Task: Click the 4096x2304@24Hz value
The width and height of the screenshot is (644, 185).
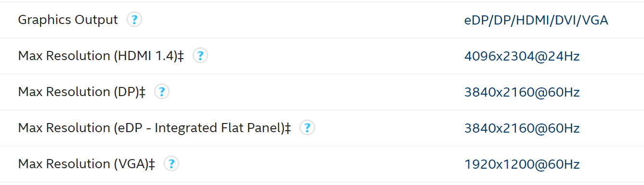Action: coord(522,56)
